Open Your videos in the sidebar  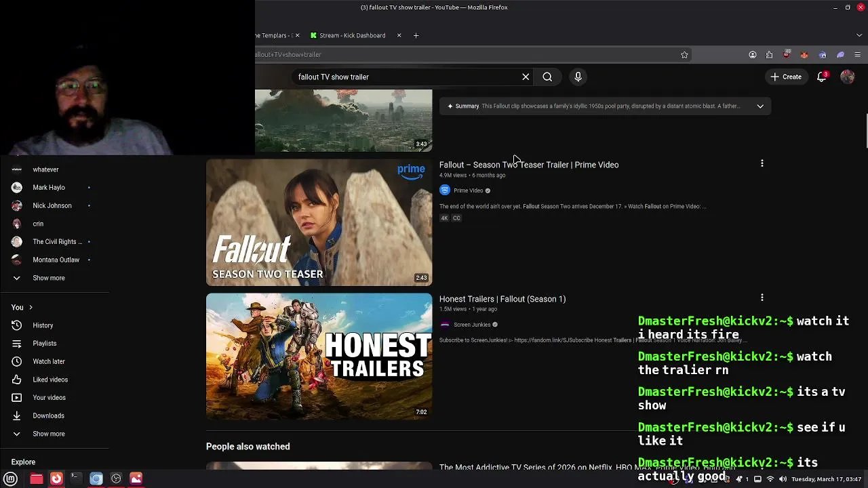click(x=49, y=398)
